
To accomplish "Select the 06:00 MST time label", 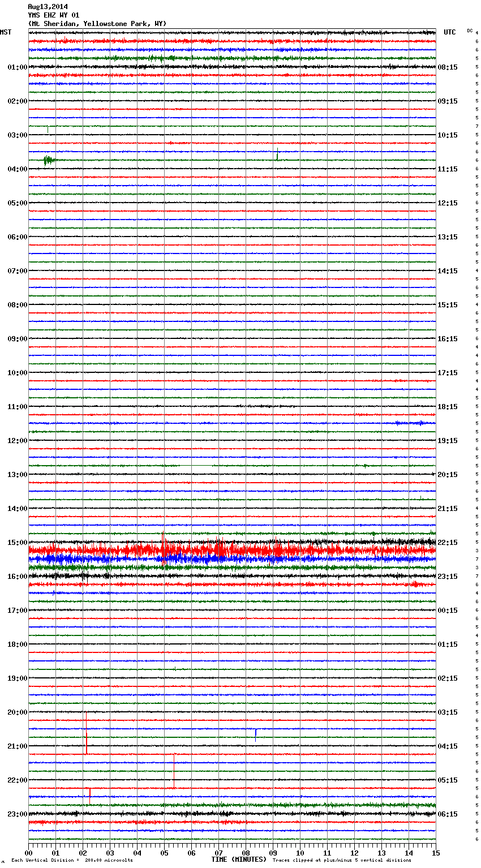I will point(18,237).
